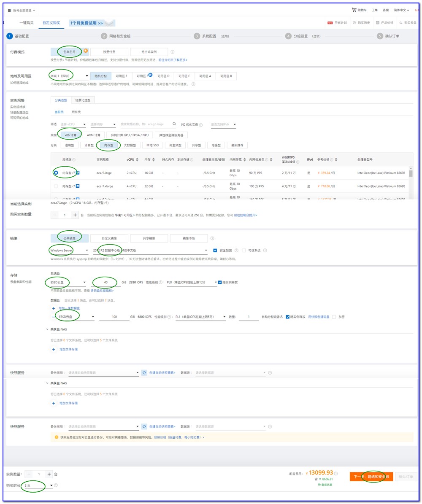The width and height of the screenshot is (422, 504).
Task: Click help icon beside 抢占式实例 button
Action: click(x=172, y=52)
